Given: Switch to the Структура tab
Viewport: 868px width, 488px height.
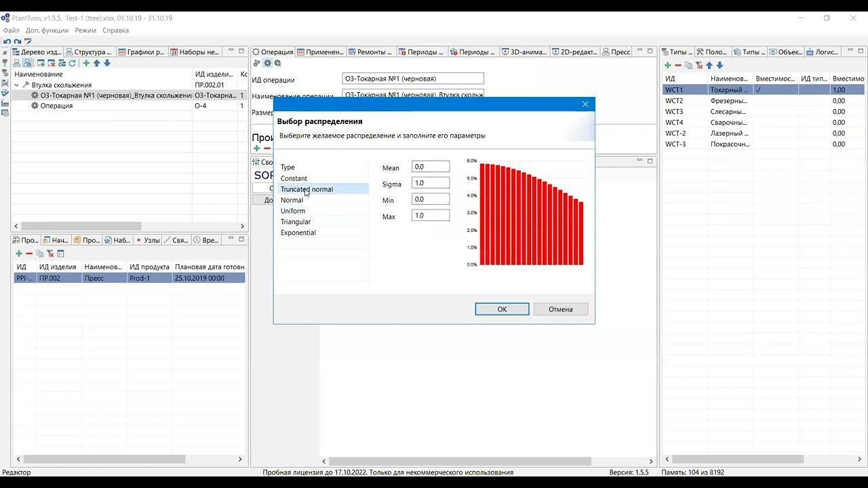Looking at the screenshot, I should [x=89, y=52].
